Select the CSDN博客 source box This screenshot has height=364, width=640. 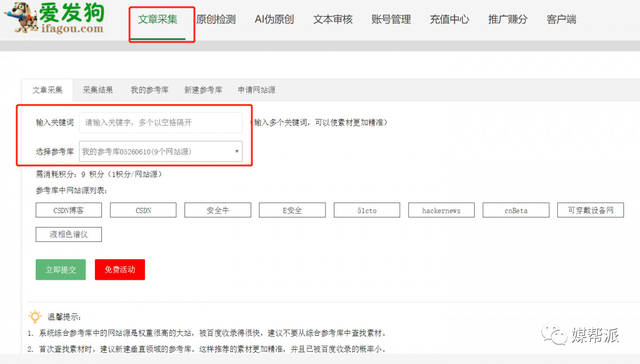pyautogui.click(x=69, y=210)
